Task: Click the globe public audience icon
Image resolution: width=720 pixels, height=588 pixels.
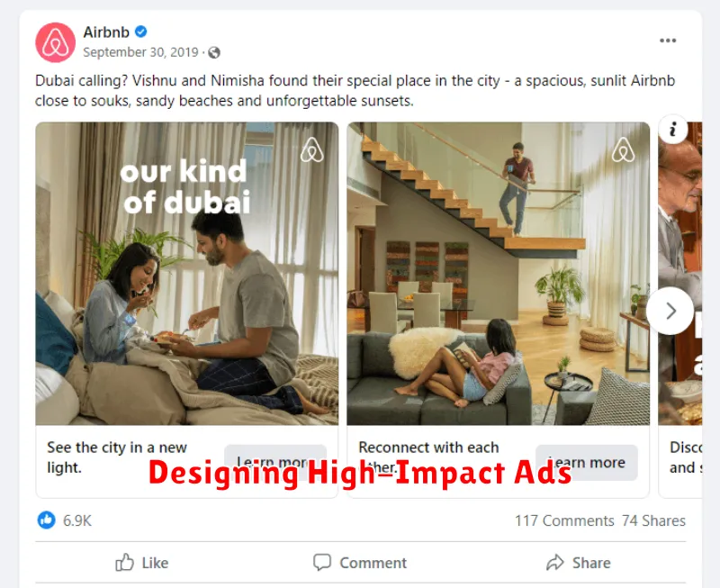Action: [x=214, y=53]
